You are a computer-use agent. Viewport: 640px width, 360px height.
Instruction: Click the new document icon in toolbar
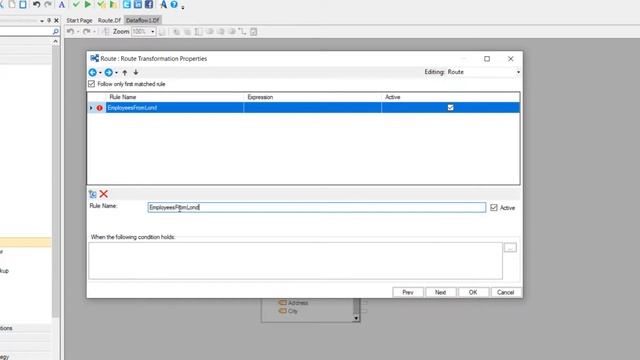pos(12,4)
